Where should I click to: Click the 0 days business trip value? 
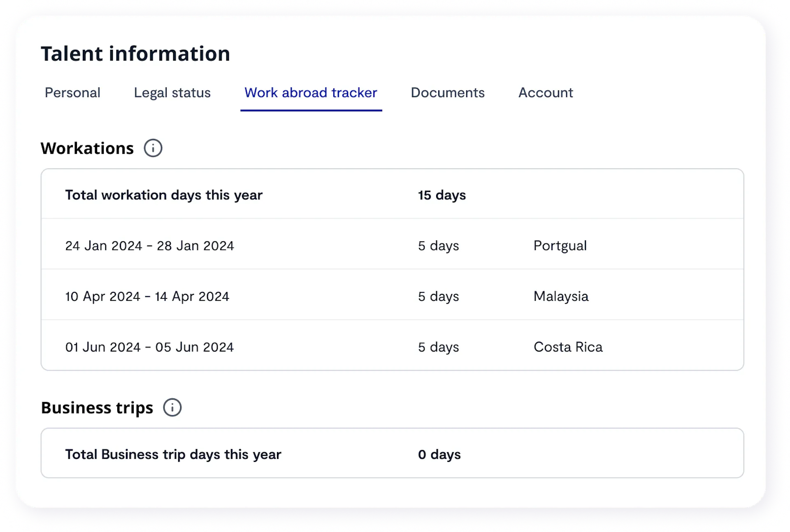point(439,454)
